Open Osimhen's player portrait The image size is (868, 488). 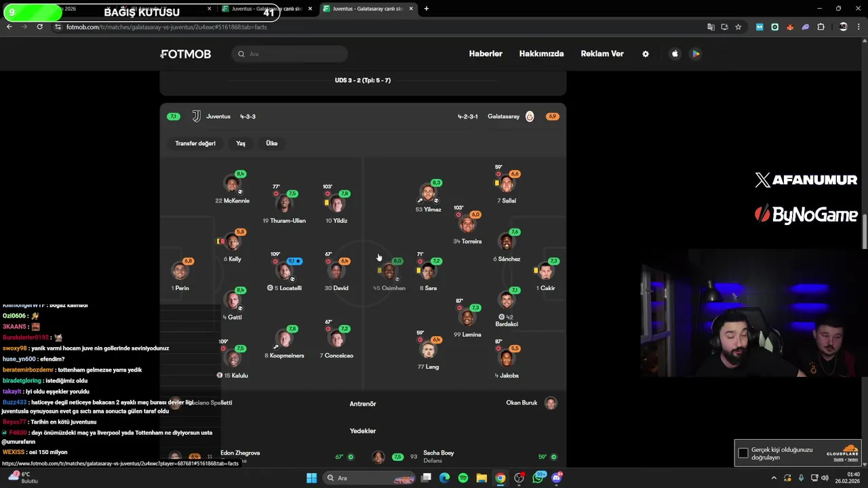[x=389, y=271]
